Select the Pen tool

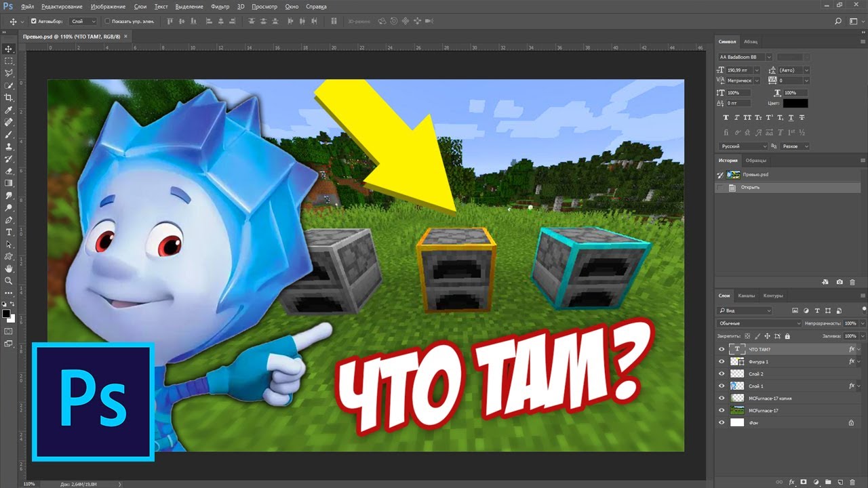[9, 220]
